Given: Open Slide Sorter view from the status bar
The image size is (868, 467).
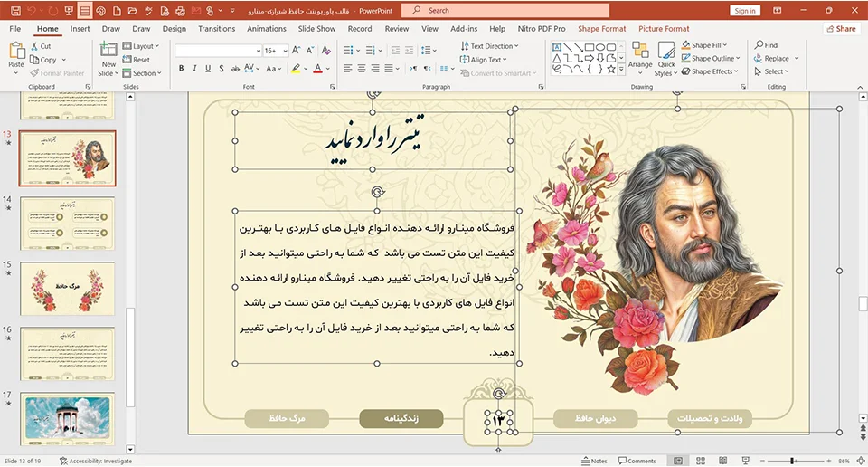Looking at the screenshot, I should pos(700,461).
